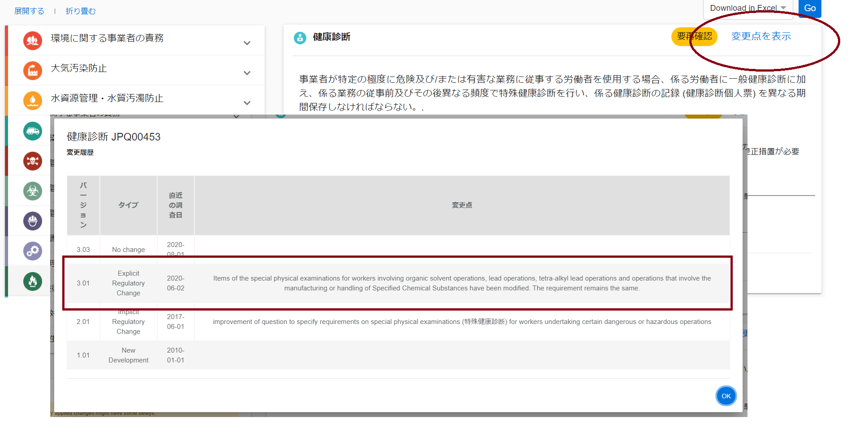Click the 健康診断 heading in the right panel
This screenshot has height=443, width=868.
point(331,37)
